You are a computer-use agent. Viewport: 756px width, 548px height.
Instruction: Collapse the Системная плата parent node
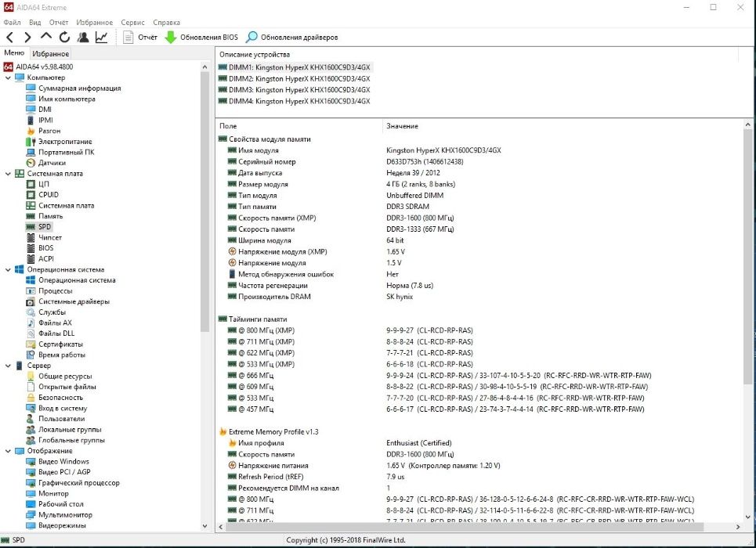pyautogui.click(x=8, y=174)
